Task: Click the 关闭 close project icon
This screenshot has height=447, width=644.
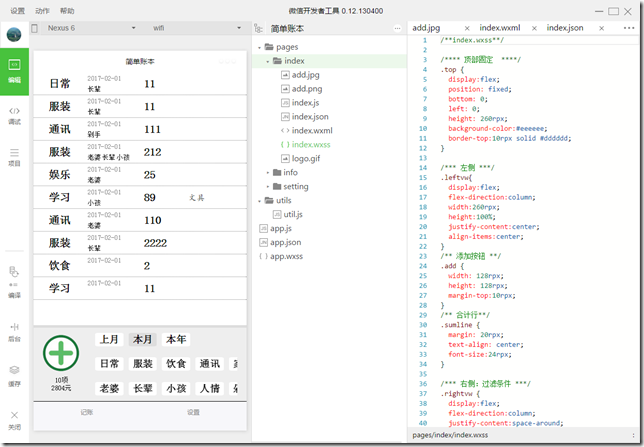Action: tap(14, 420)
